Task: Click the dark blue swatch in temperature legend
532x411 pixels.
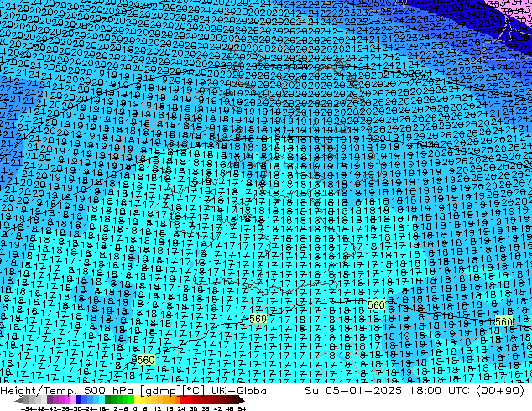Action: tap(79, 399)
